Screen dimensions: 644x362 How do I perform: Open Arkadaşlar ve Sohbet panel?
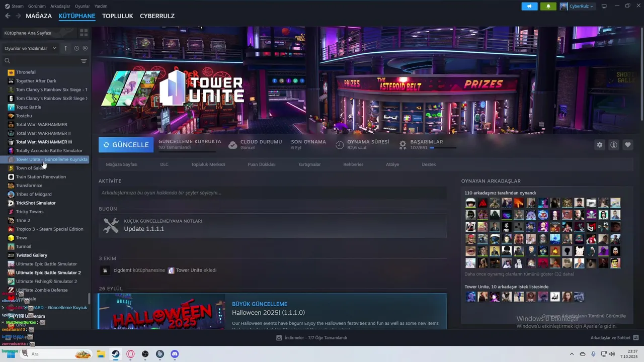[x=614, y=338]
